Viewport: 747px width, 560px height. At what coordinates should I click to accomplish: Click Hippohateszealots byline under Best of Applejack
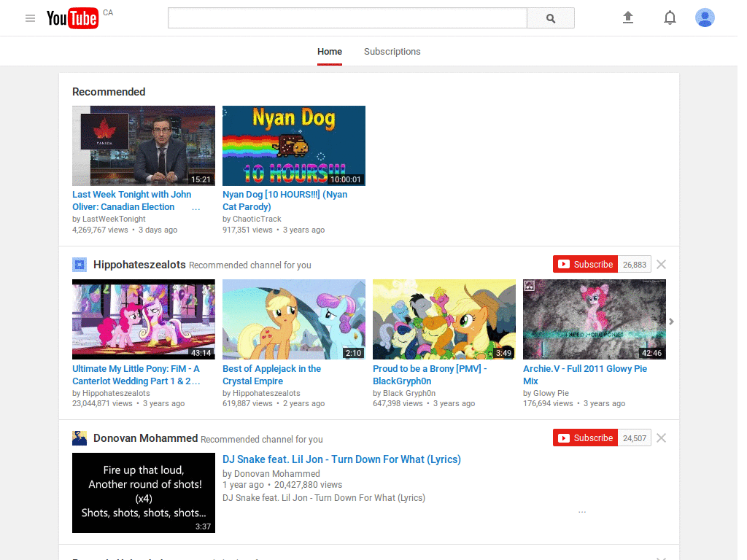266,393
